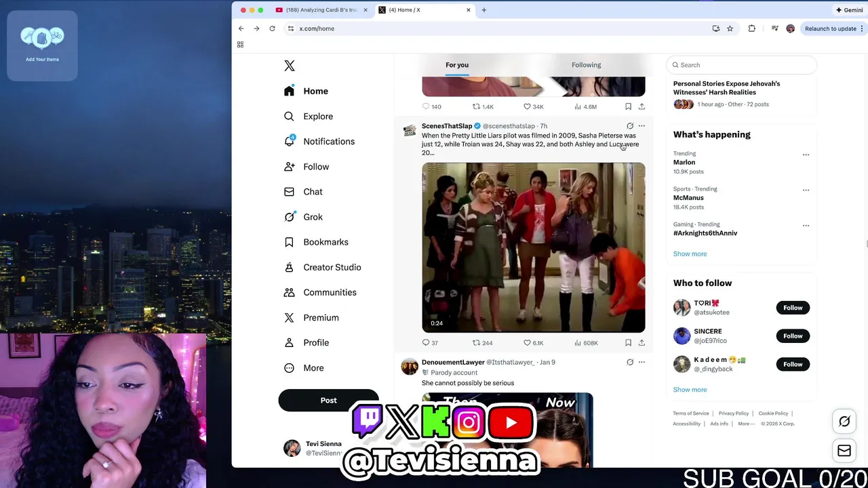Open the floating Grok button
This screenshot has height=488, width=868.
844,422
